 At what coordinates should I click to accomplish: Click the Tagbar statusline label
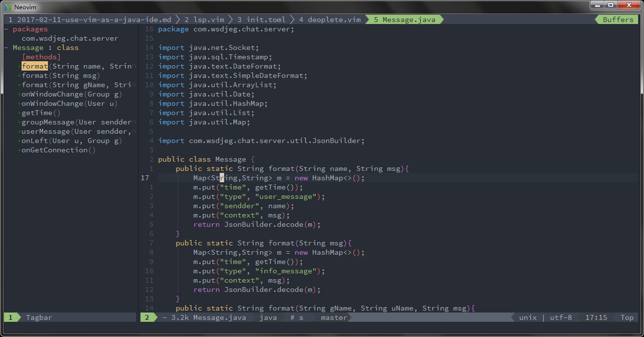pos(39,317)
